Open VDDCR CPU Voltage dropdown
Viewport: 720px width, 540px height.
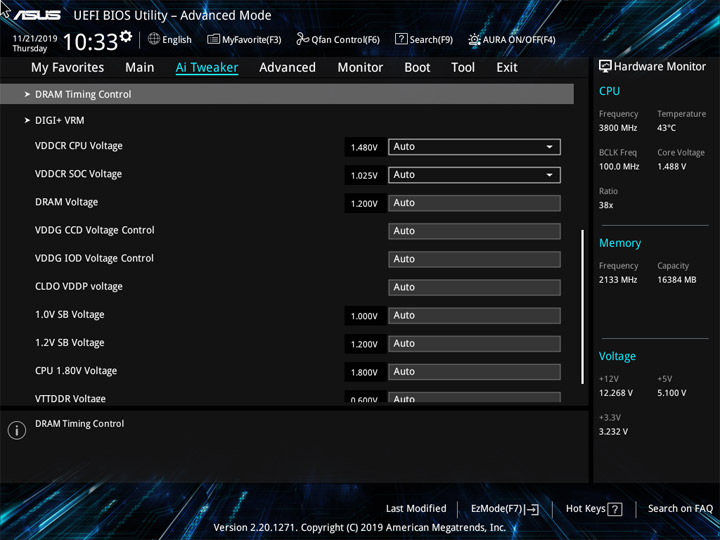click(474, 147)
